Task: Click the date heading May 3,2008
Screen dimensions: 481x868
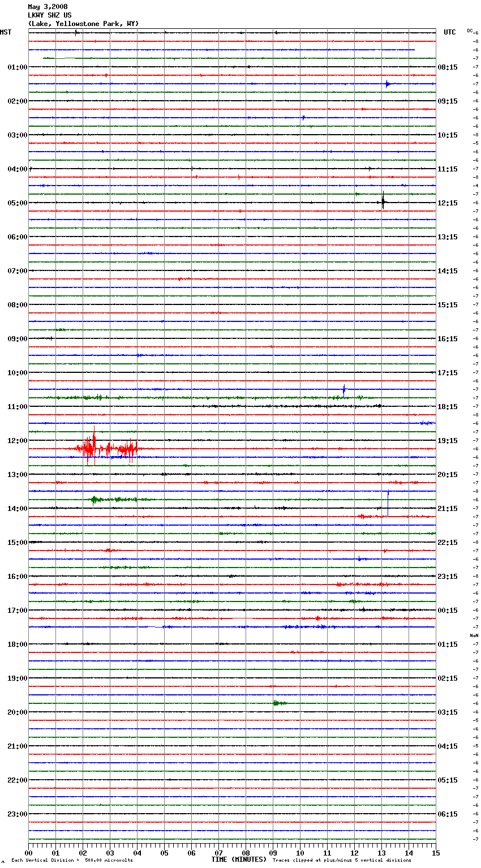Action: click(x=48, y=7)
